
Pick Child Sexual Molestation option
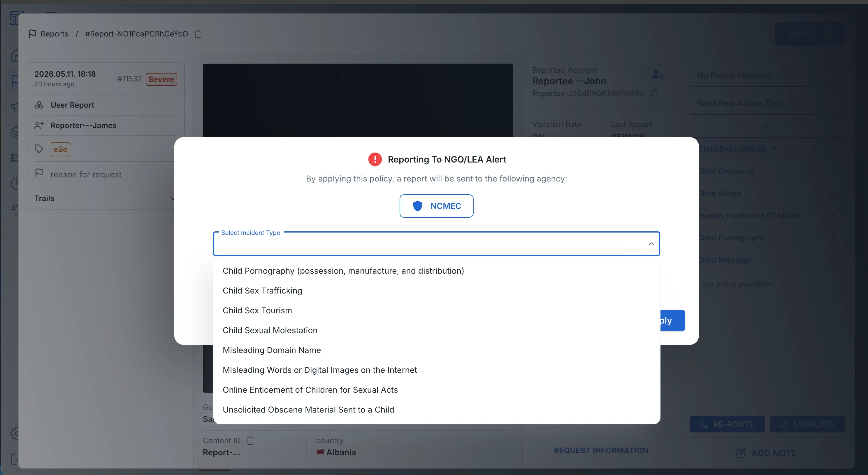(437, 330)
